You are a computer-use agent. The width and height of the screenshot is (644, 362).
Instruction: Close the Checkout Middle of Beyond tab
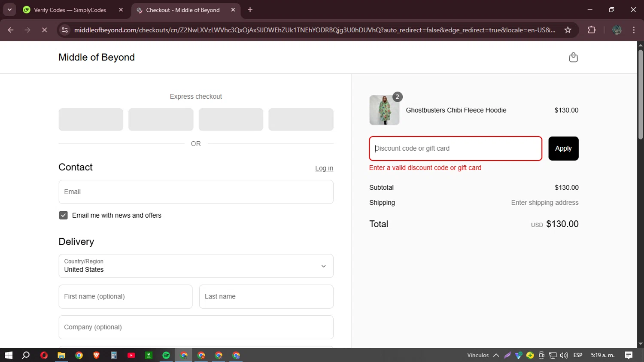pyautogui.click(x=233, y=10)
